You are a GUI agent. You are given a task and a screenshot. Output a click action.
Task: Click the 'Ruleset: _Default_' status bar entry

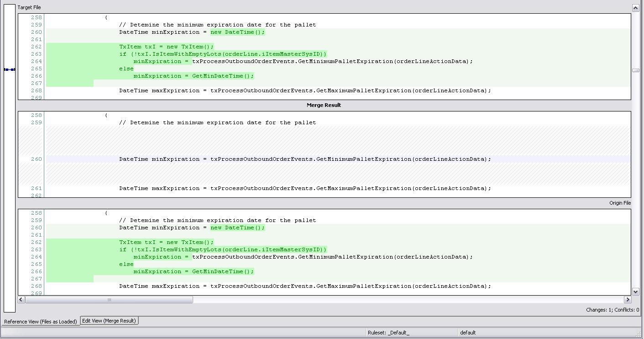[388, 333]
